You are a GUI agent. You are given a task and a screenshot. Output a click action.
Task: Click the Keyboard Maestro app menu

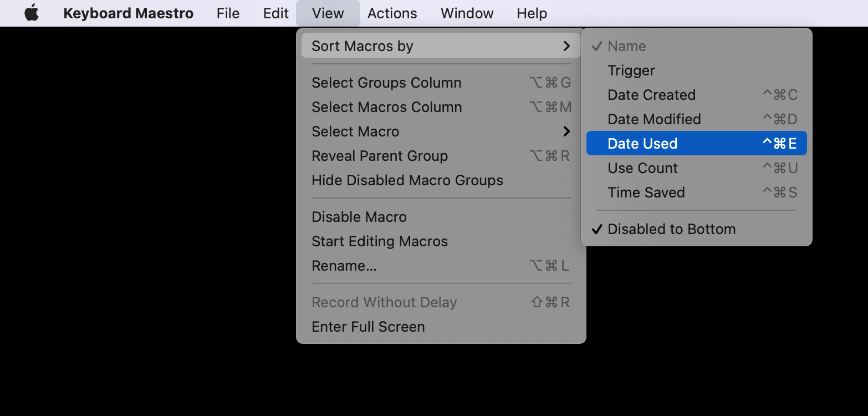(x=129, y=13)
